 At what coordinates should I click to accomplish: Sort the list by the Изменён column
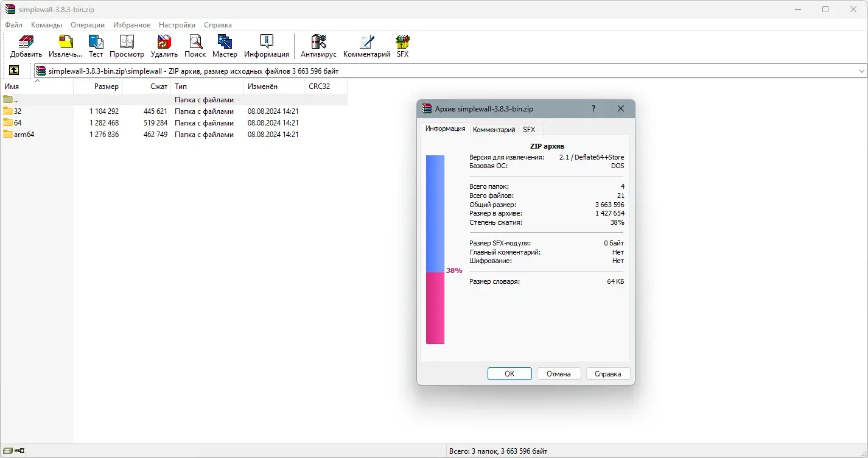(x=275, y=86)
